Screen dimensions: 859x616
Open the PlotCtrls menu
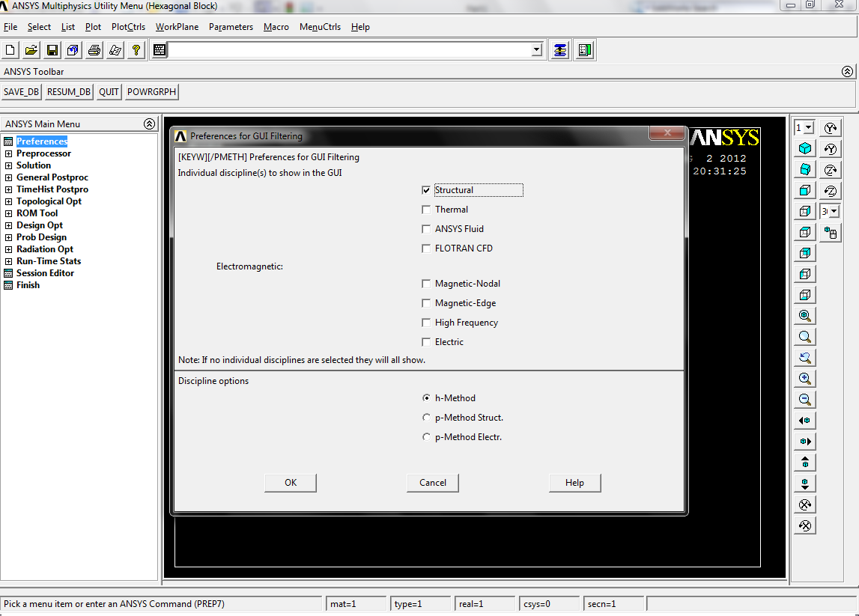127,26
